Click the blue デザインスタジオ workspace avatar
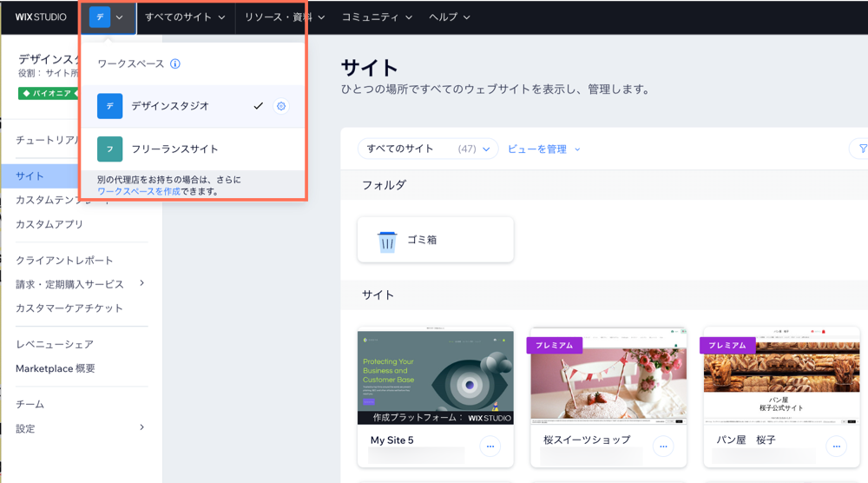Screen dimensions: 868x483 pyautogui.click(x=109, y=106)
